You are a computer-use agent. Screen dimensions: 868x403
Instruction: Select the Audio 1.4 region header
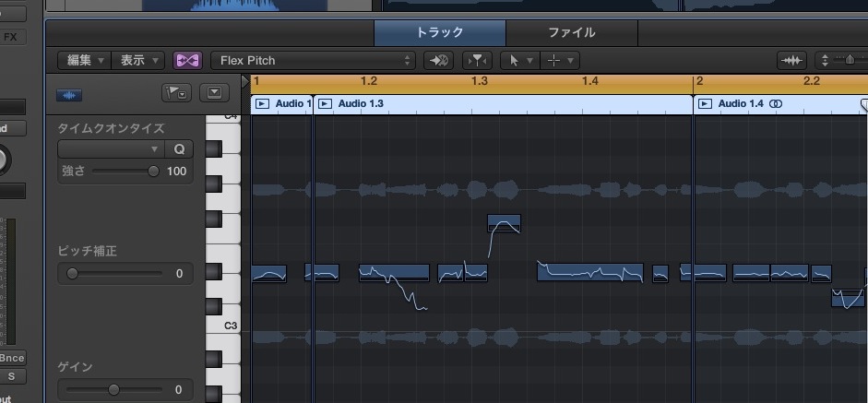(x=780, y=104)
